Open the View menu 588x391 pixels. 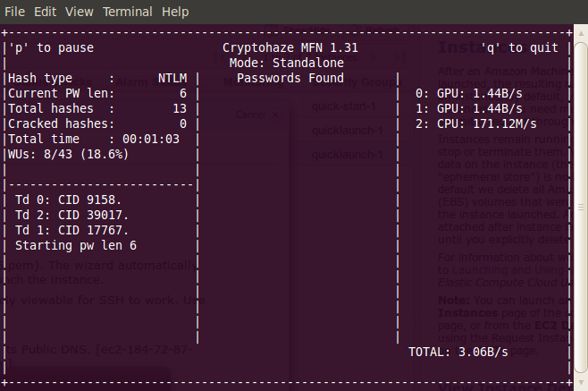click(79, 12)
